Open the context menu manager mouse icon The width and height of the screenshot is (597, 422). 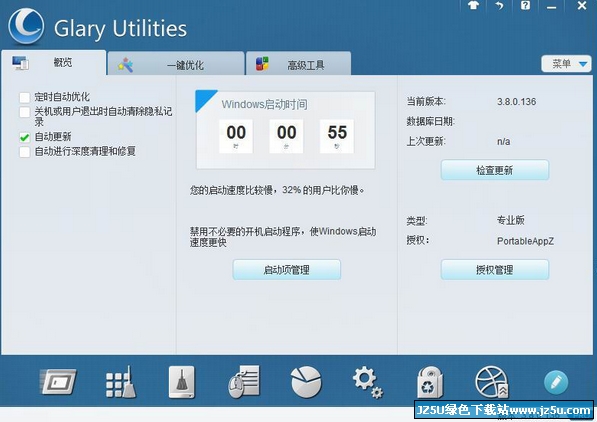pos(244,382)
